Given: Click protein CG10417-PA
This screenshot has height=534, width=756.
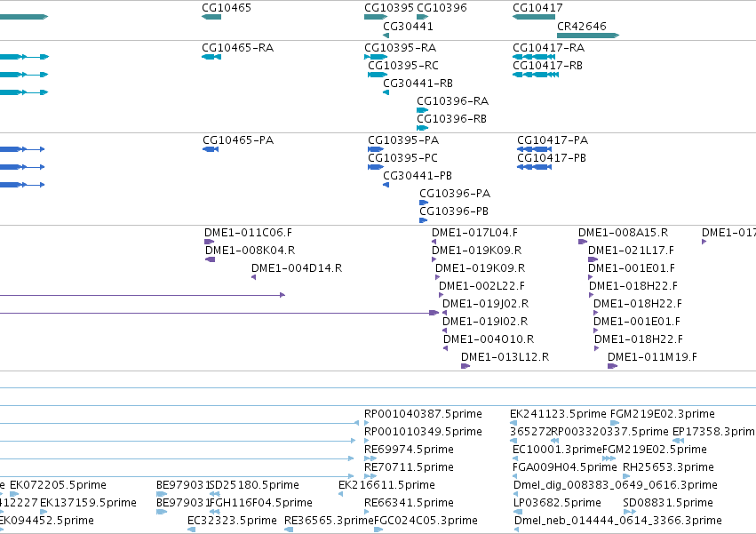Looking at the screenshot, I should coord(553,140).
